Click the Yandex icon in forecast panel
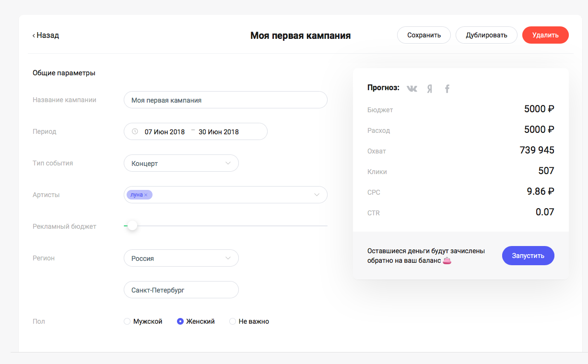 [430, 88]
